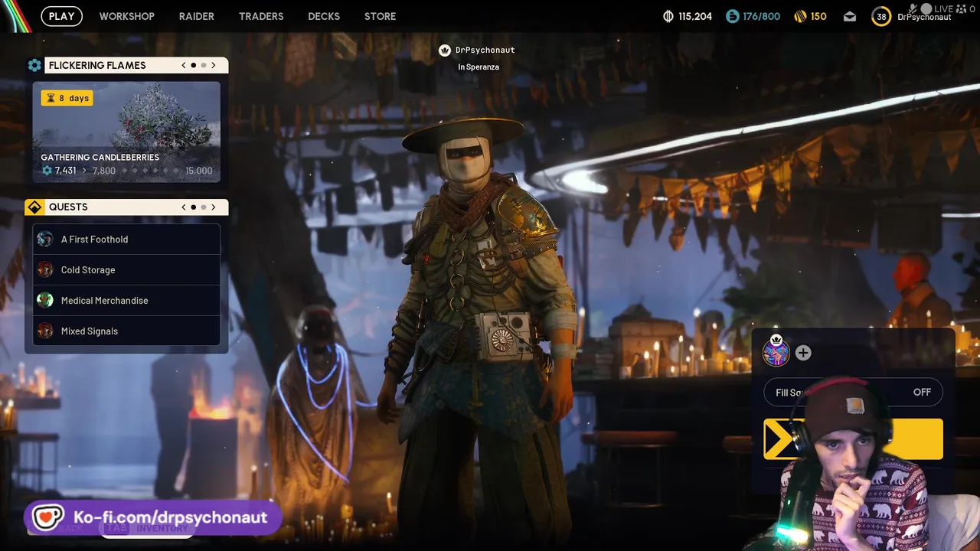The width and height of the screenshot is (980, 551).
Task: Click the 7,800 next milestone value
Action: (x=104, y=171)
